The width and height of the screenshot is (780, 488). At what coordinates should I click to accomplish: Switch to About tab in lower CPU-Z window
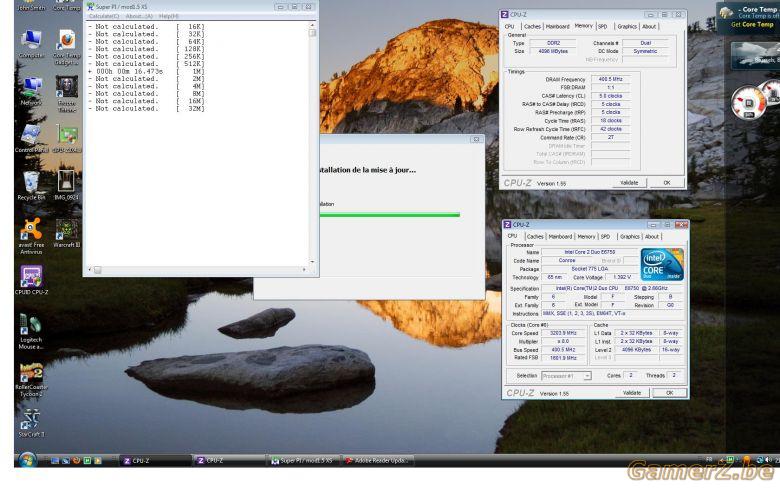[x=652, y=237]
